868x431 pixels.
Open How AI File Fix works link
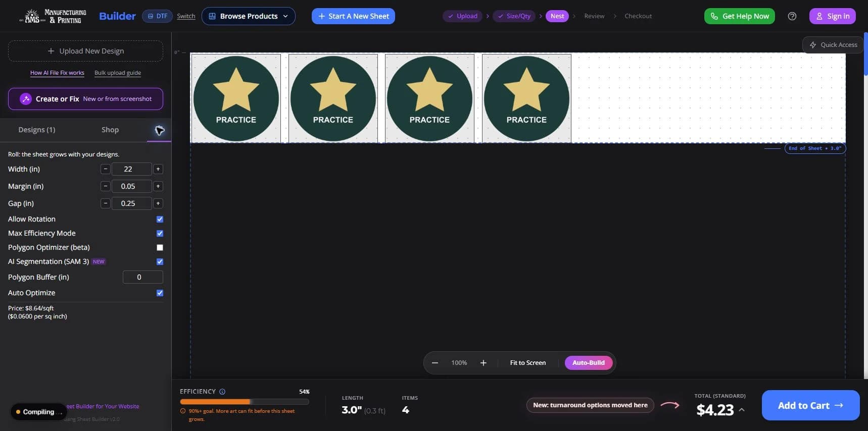[57, 73]
